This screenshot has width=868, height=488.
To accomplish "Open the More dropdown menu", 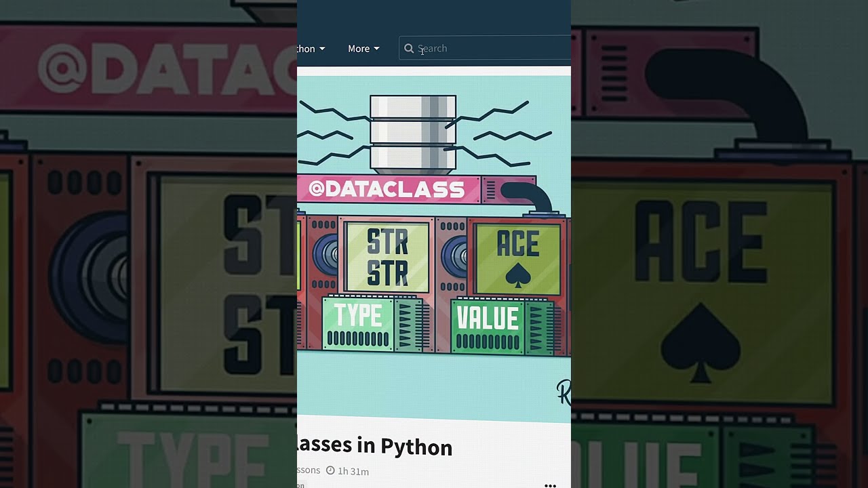I will point(363,49).
